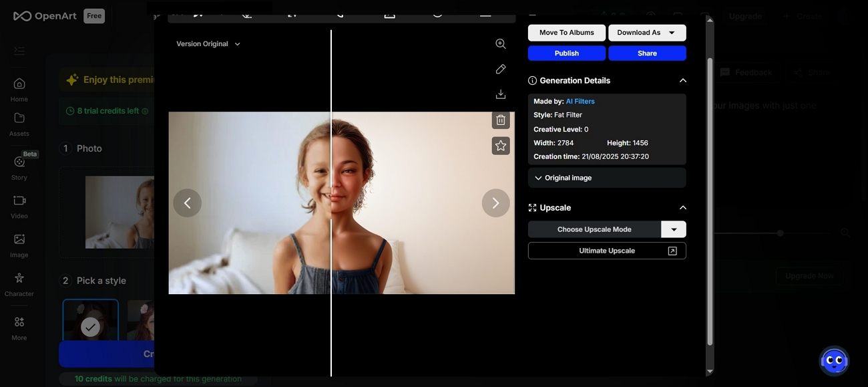
Task: Open the AI Filters link
Action: pyautogui.click(x=580, y=101)
